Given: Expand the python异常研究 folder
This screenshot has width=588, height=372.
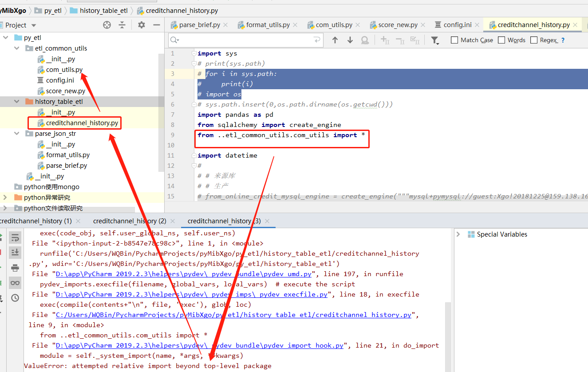Looking at the screenshot, I should pyautogui.click(x=6, y=198).
